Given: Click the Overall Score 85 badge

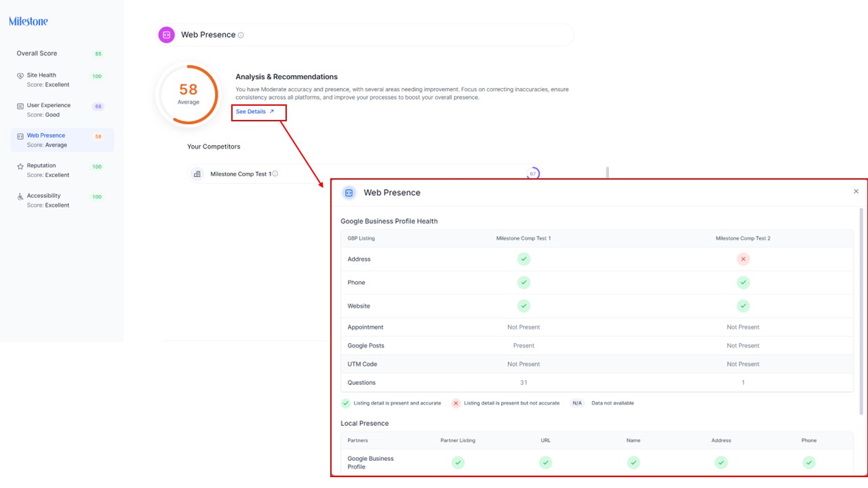Looking at the screenshot, I should pos(99,54).
